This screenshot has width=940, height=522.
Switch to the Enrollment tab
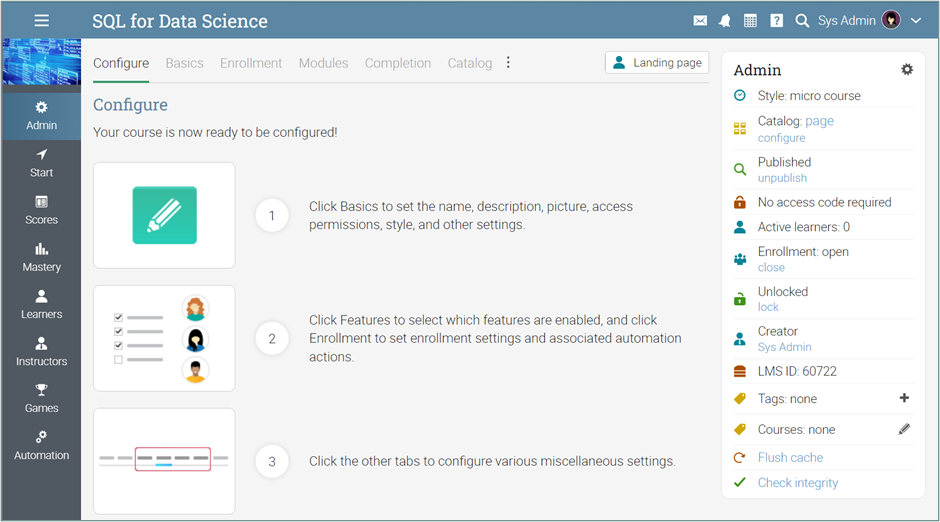tap(251, 63)
